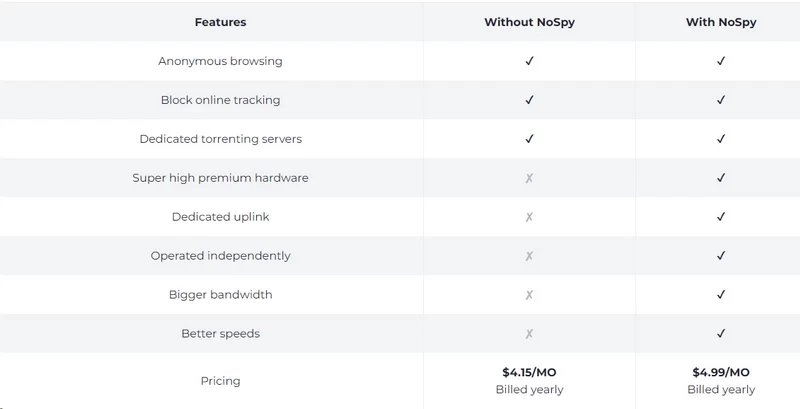This screenshot has height=409, width=800.
Task: Click the Block online tracking checkmark under With NoSpy
Action: [720, 100]
